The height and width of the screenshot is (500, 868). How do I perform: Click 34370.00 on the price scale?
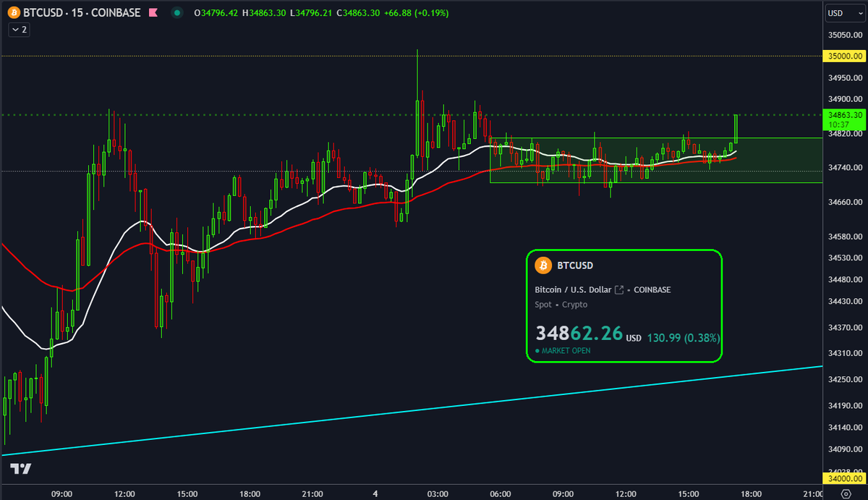click(844, 327)
